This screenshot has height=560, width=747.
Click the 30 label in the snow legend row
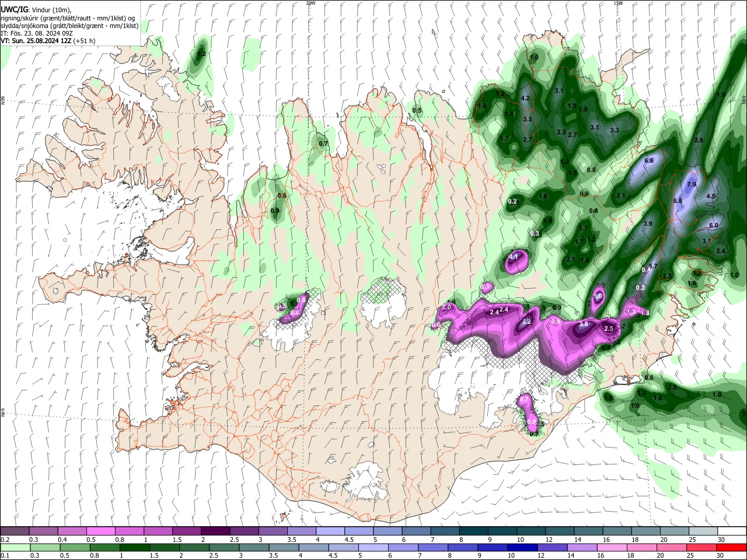tap(721, 540)
